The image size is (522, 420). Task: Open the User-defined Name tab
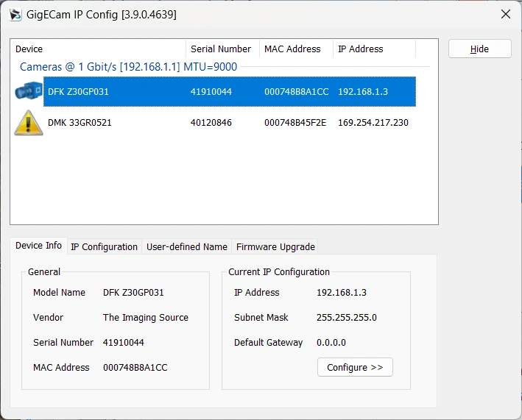186,246
